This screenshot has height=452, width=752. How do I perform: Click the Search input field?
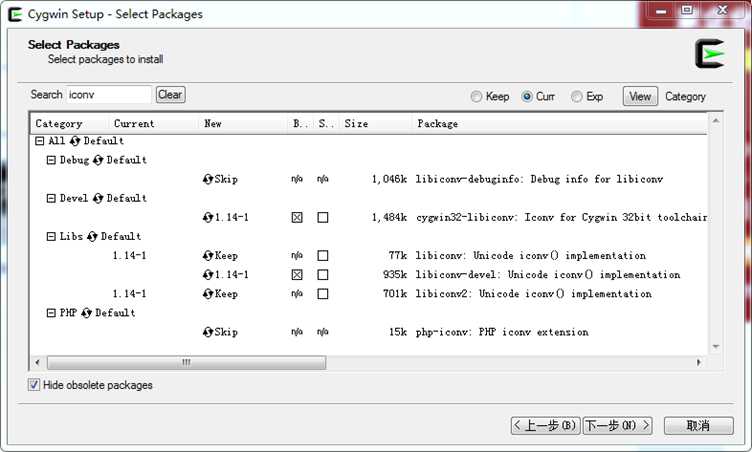109,95
